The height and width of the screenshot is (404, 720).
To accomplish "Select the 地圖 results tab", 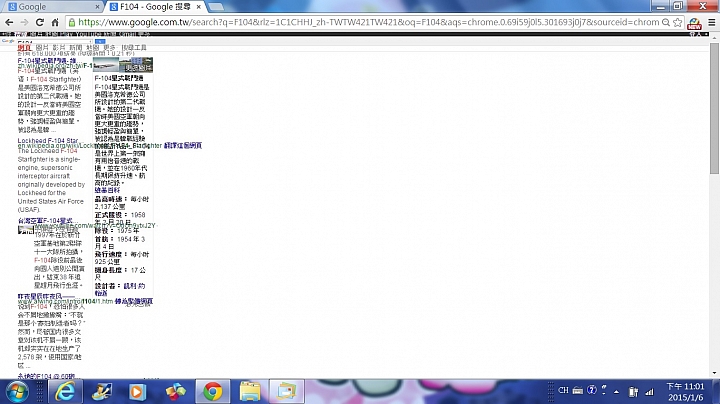I will 92,47.
